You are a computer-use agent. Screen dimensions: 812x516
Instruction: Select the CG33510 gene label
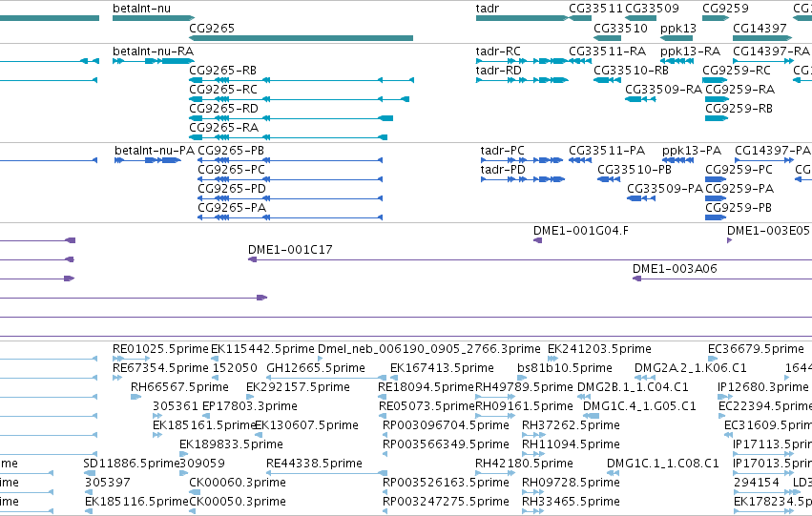click(x=620, y=29)
